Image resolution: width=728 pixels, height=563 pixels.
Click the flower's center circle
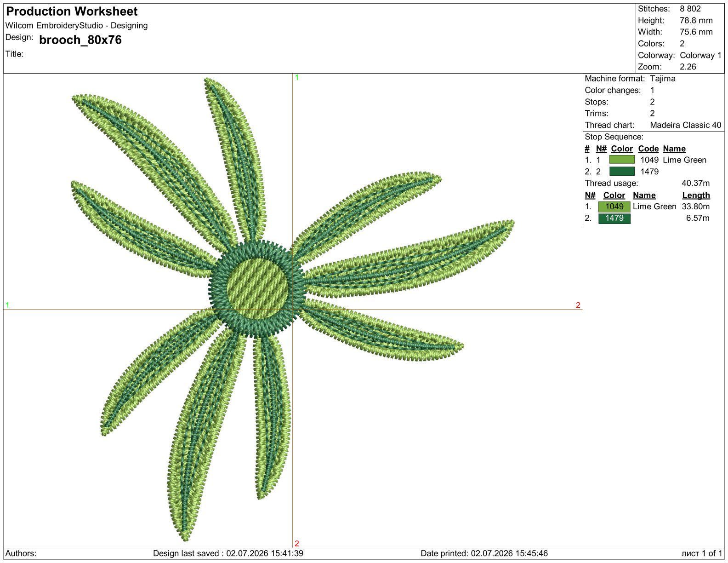point(257,288)
